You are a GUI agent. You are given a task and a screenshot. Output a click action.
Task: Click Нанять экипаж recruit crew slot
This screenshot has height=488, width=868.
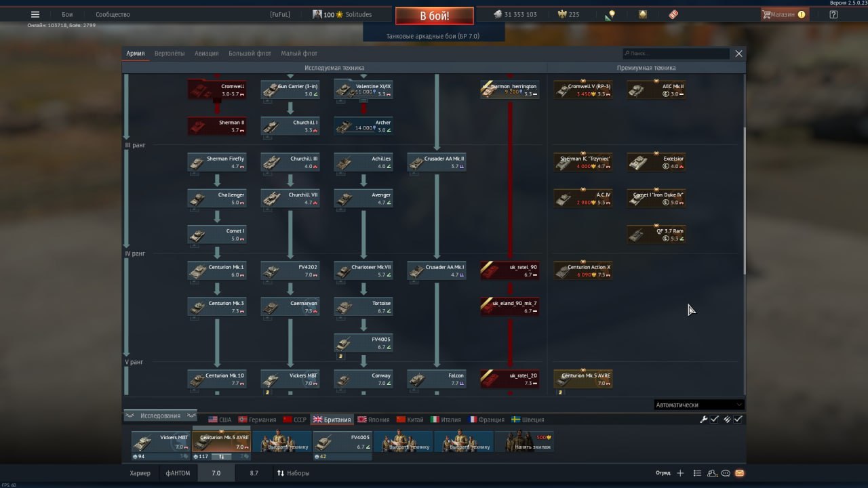pyautogui.click(x=524, y=442)
